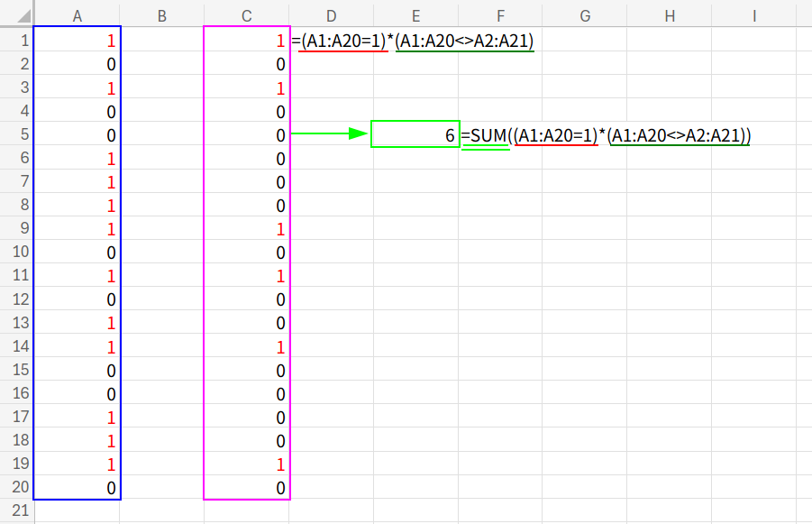Select the SUM formula text in row 5
Screen dimensions: 812x524
[x=606, y=135]
